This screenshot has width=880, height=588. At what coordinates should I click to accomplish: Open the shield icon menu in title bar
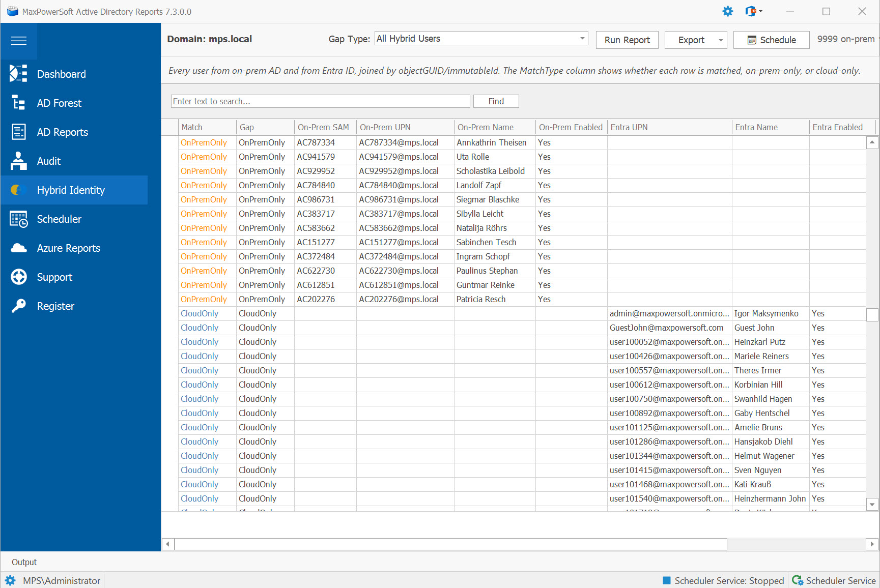click(754, 11)
